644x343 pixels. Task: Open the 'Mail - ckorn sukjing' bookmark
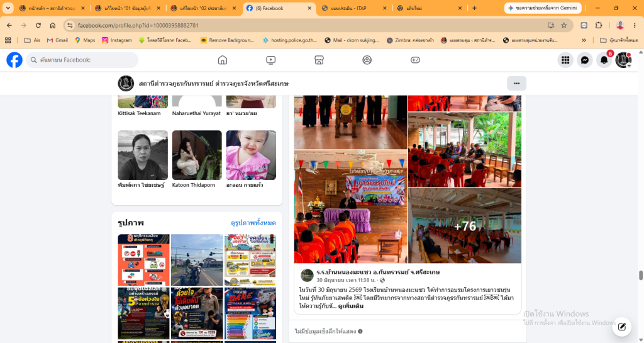tap(352, 40)
